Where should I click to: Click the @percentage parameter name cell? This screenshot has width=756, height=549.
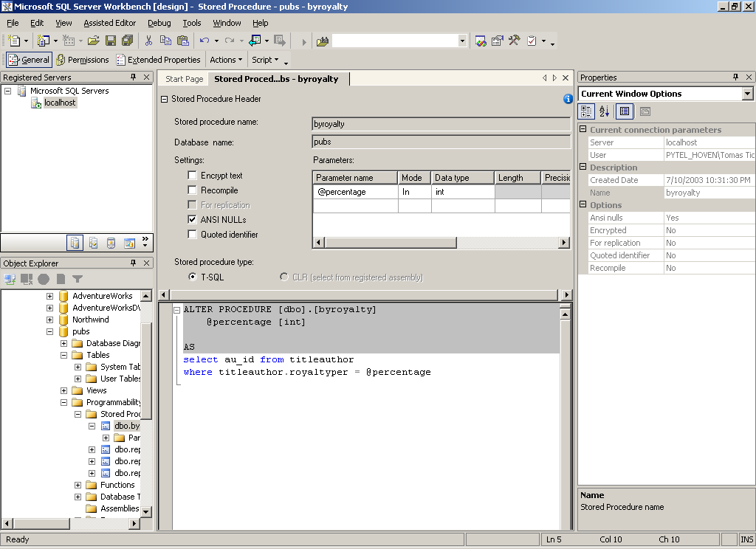355,192
